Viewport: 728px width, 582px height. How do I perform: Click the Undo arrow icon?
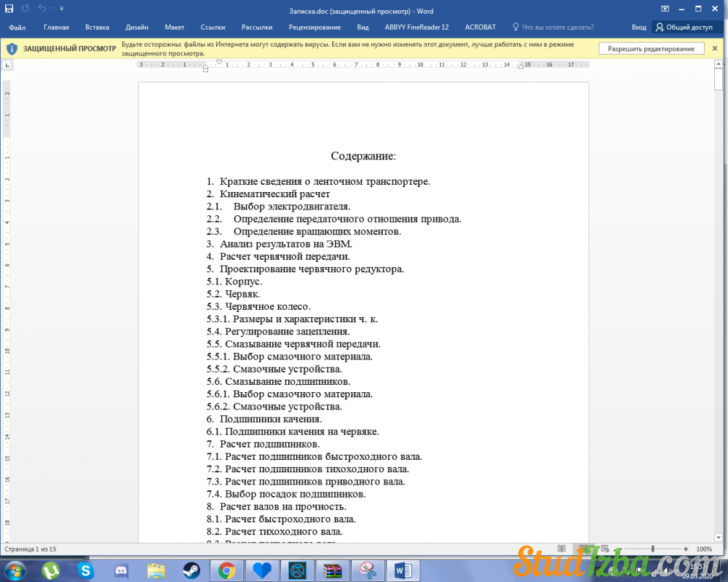click(x=41, y=8)
